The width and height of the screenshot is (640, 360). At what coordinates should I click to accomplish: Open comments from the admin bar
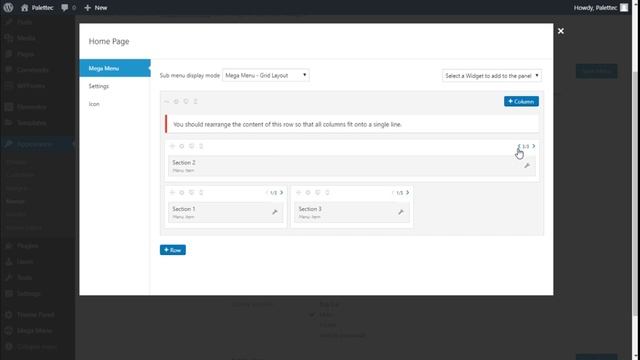coord(68,7)
